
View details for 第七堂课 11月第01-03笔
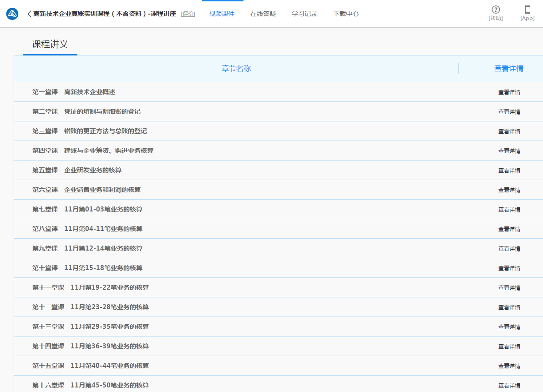click(x=509, y=210)
